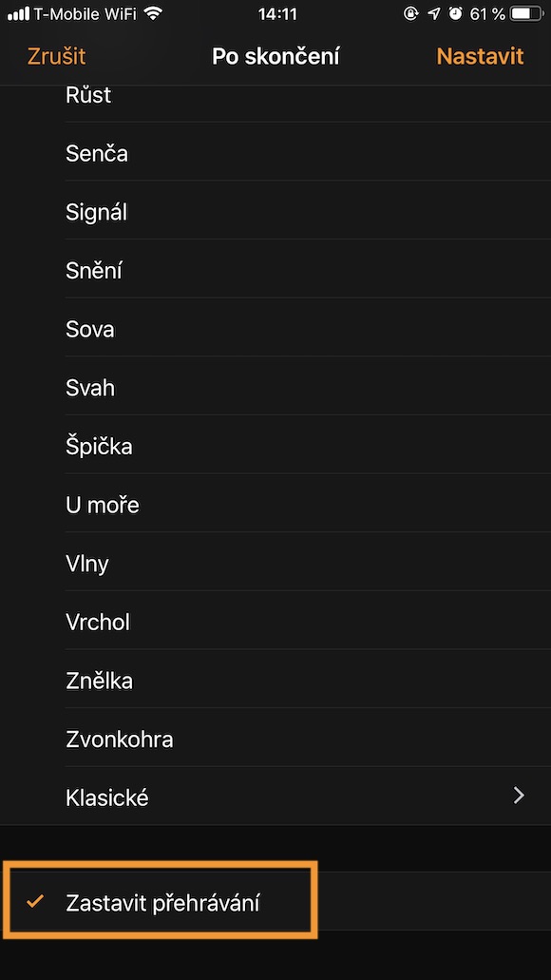Screen dimensions: 551x980
Task: Select the checkmark beside Zastavit přehrávání
Action: pos(35,900)
